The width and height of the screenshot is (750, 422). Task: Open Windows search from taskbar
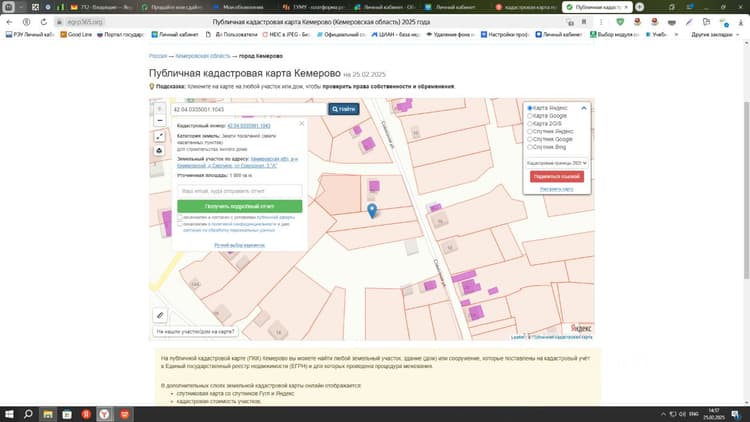[x=28, y=414]
